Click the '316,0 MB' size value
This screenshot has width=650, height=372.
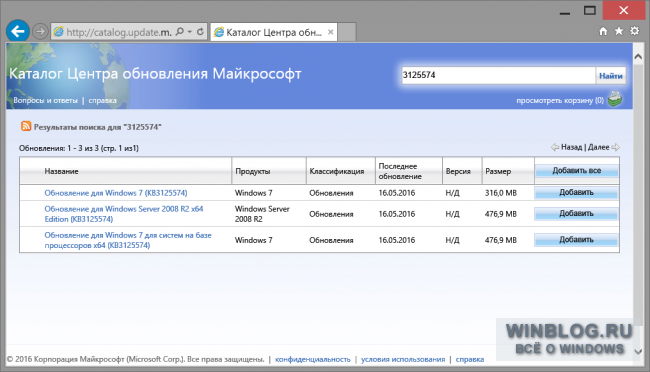(x=501, y=193)
